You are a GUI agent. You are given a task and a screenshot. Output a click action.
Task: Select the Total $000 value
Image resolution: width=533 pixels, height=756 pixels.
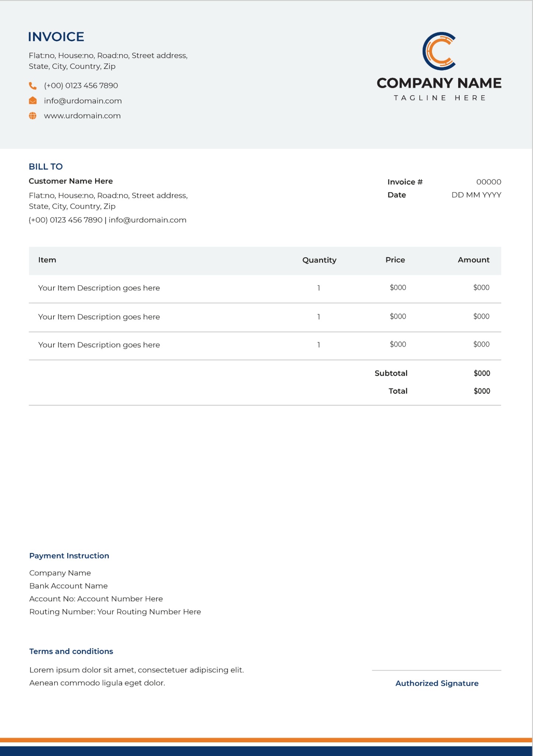[482, 391]
